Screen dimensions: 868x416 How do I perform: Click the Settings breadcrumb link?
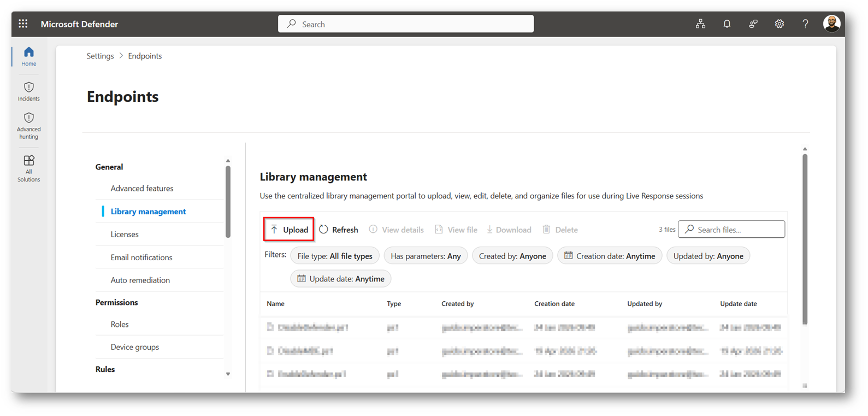pyautogui.click(x=100, y=56)
